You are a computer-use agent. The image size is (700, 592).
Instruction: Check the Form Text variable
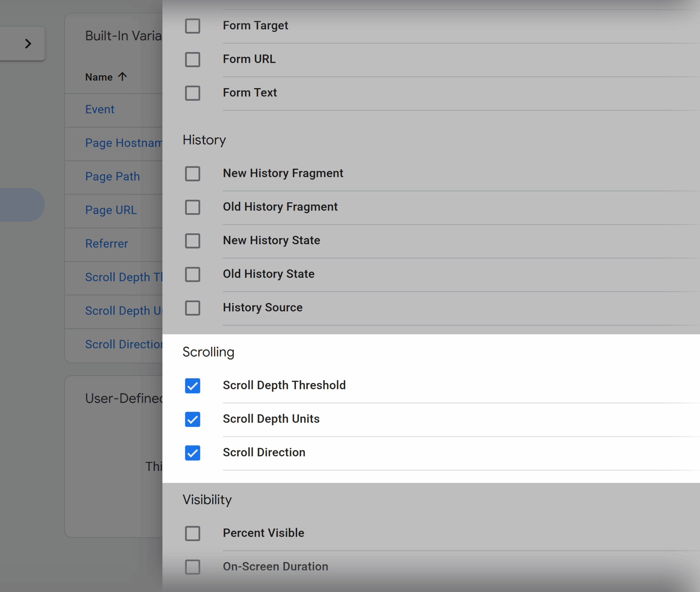tap(192, 93)
